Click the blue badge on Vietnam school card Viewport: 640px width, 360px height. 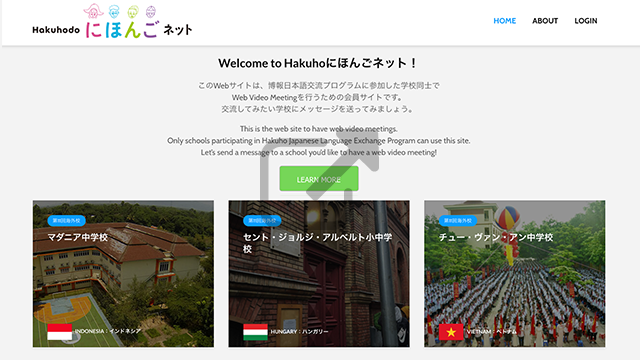click(x=458, y=220)
